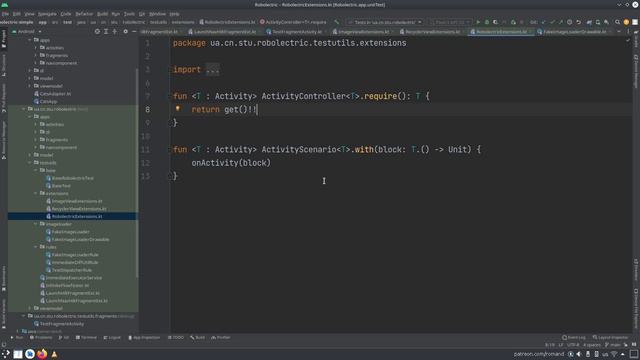Viewport: 640px width, 360px height.
Task: Click the 4 spaces indent setting in status bar
Action: tap(591, 345)
